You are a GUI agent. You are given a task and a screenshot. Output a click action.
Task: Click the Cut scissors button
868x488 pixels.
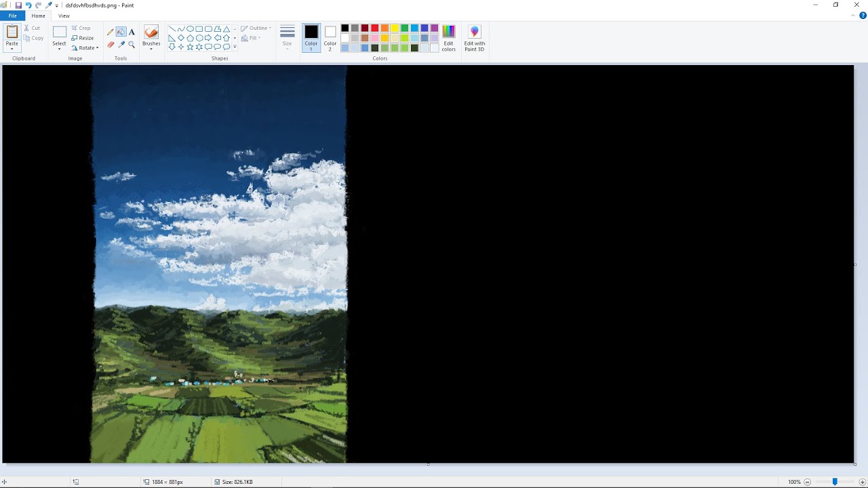coord(33,28)
